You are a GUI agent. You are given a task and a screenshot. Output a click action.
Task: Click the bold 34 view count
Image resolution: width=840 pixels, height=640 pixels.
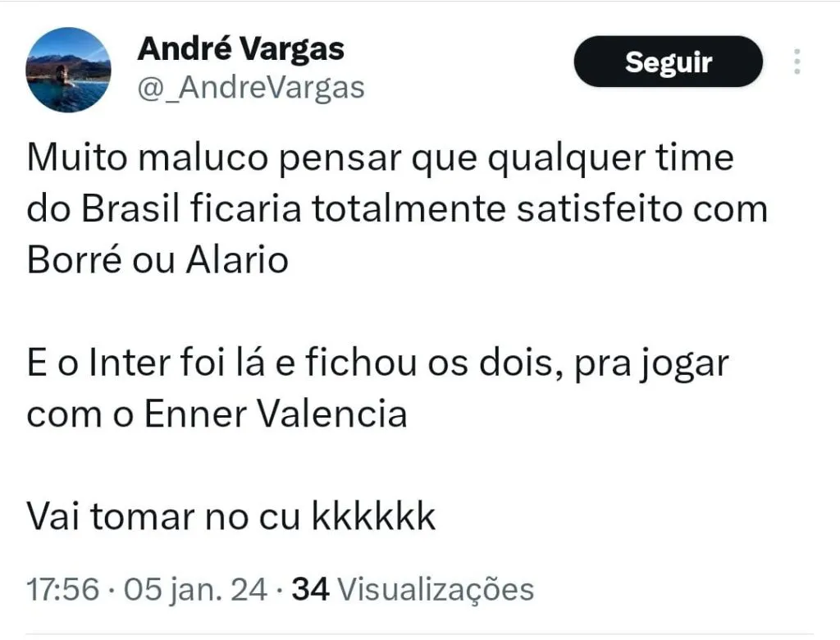311,589
